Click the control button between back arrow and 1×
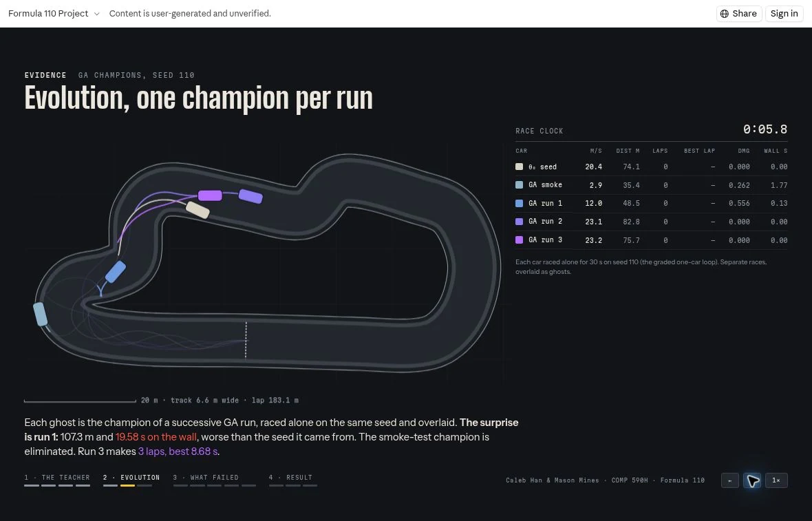This screenshot has width=812, height=521. tap(752, 480)
